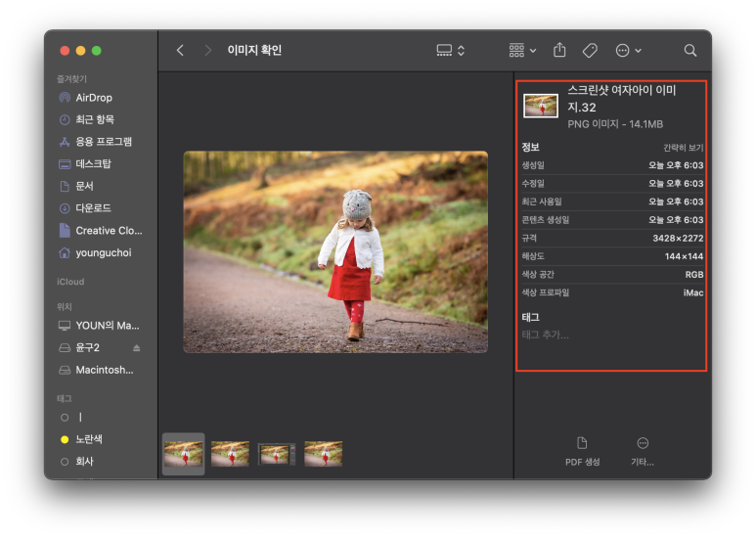Click the PNG 이미지 - 14.1MB text

click(615, 124)
